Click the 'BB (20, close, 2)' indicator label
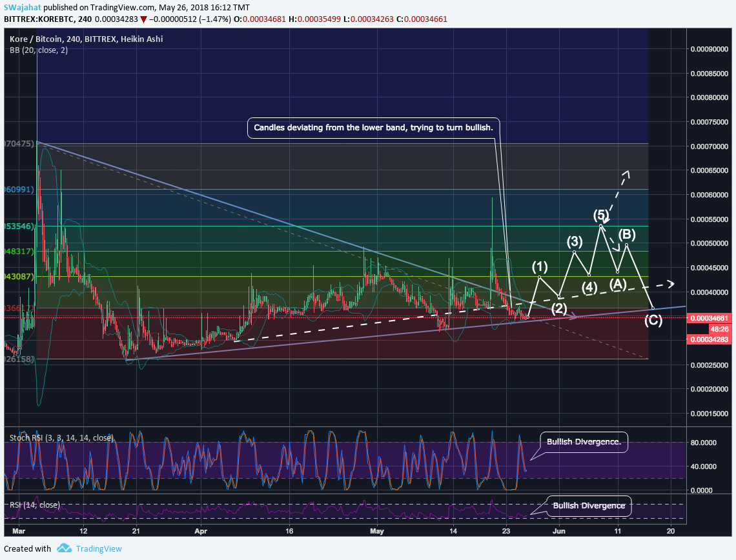 [x=39, y=50]
